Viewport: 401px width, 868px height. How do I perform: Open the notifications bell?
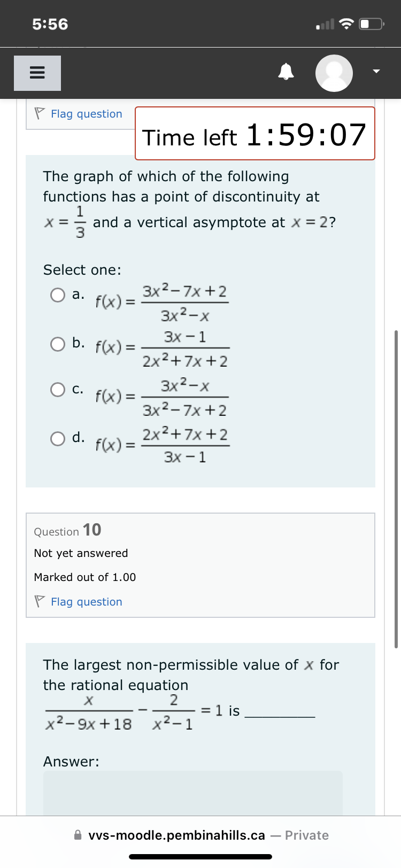pyautogui.click(x=286, y=72)
